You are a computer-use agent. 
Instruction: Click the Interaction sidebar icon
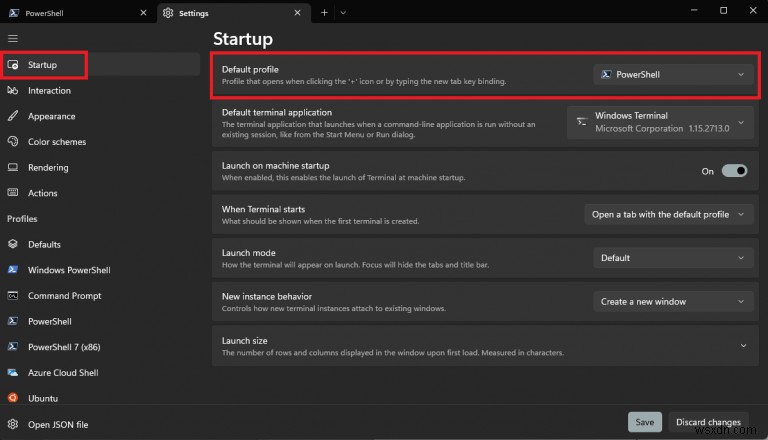coord(13,91)
